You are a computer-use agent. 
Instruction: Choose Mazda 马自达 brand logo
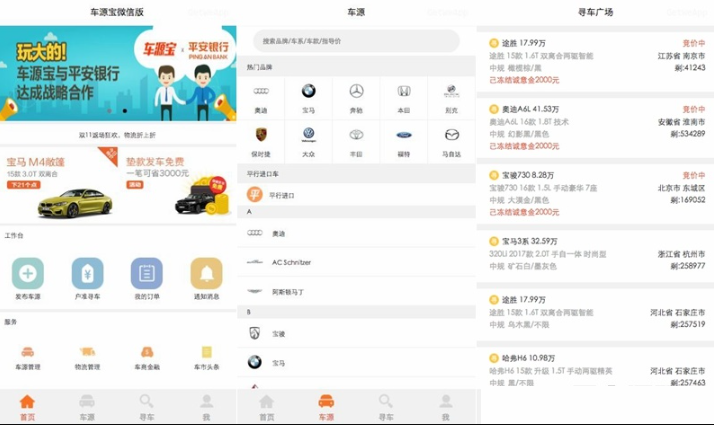451,135
